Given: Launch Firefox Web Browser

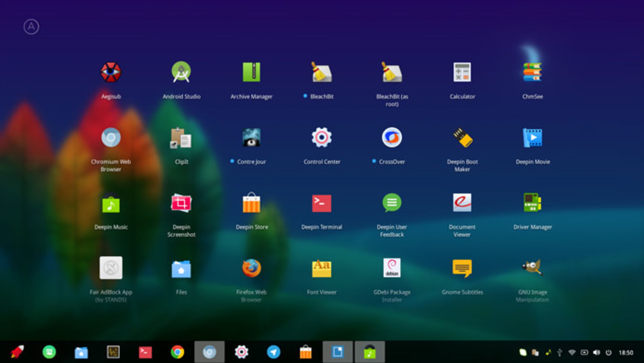Looking at the screenshot, I should tap(252, 269).
